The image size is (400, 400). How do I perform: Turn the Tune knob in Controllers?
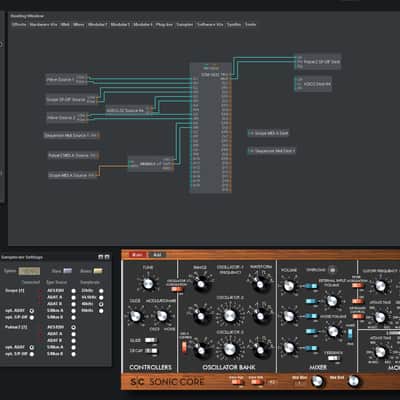(x=148, y=284)
